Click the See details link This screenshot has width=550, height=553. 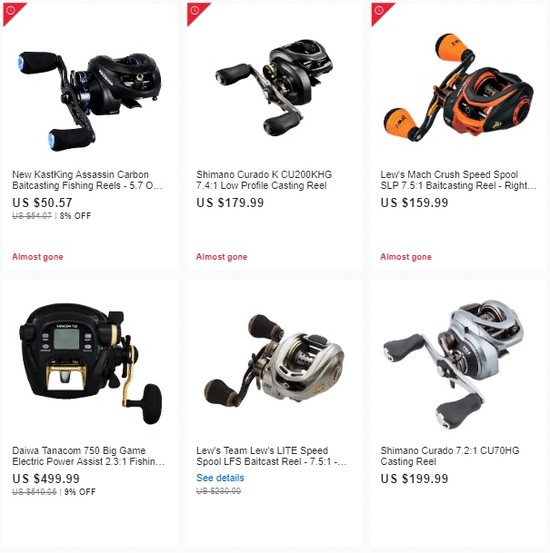[220, 478]
